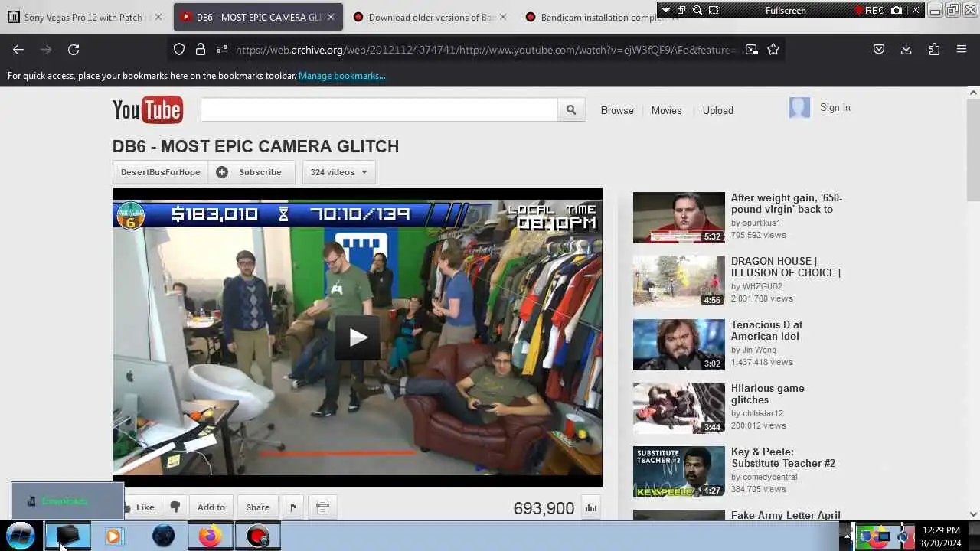Open site permissions icon beside the padlock
This screenshot has width=980, height=551.
[222, 49]
